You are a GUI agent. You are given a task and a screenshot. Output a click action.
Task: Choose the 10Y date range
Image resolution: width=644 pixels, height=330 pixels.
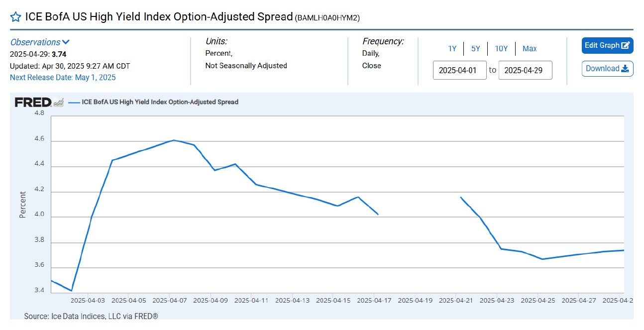click(x=501, y=48)
